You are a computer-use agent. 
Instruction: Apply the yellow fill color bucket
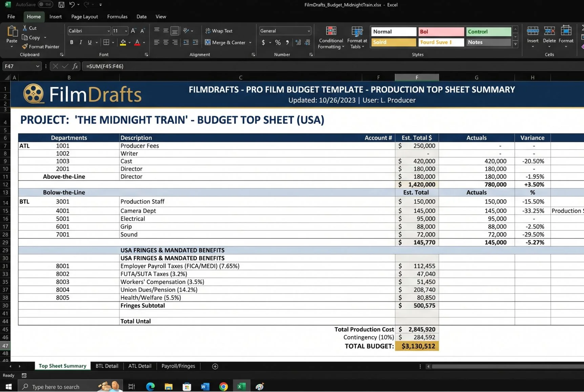point(123,42)
